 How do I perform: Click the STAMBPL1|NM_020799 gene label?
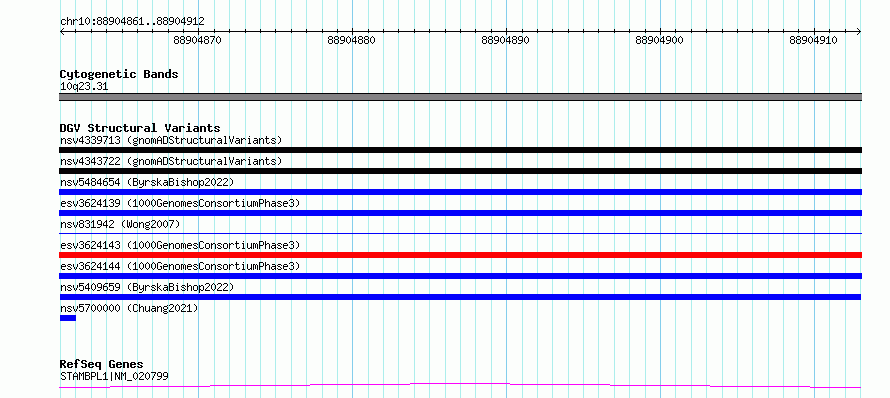(114, 376)
